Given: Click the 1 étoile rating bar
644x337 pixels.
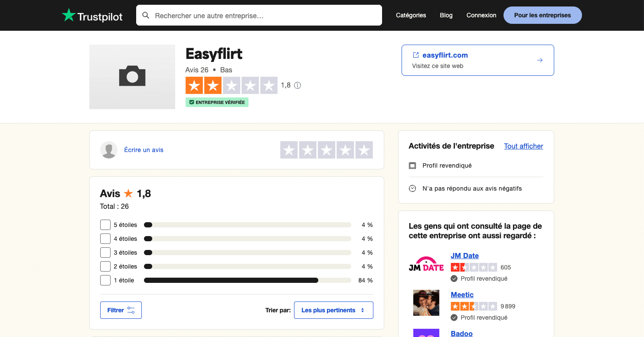Looking at the screenshot, I should tap(248, 280).
